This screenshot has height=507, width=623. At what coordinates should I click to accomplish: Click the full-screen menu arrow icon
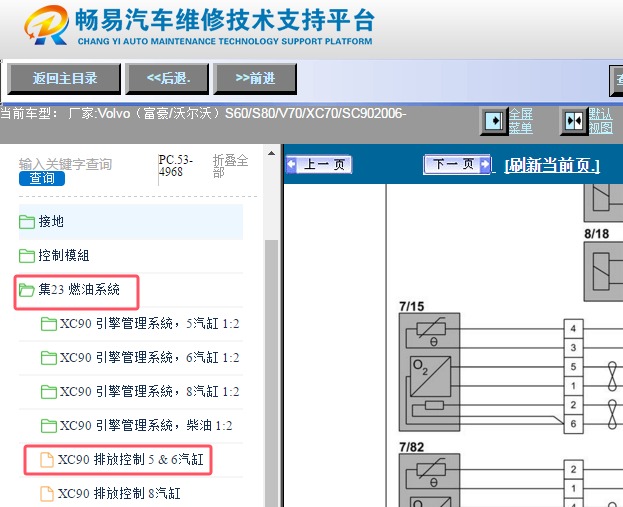[493, 121]
